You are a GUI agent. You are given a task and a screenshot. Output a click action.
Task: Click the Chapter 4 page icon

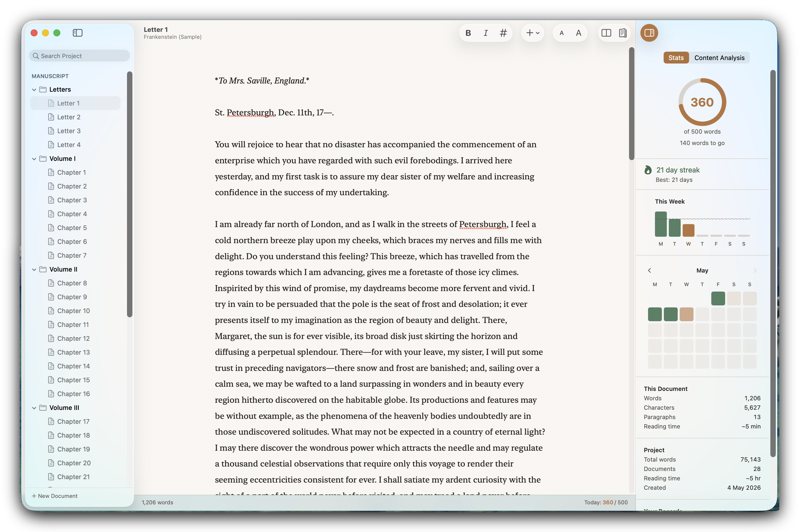(x=51, y=214)
